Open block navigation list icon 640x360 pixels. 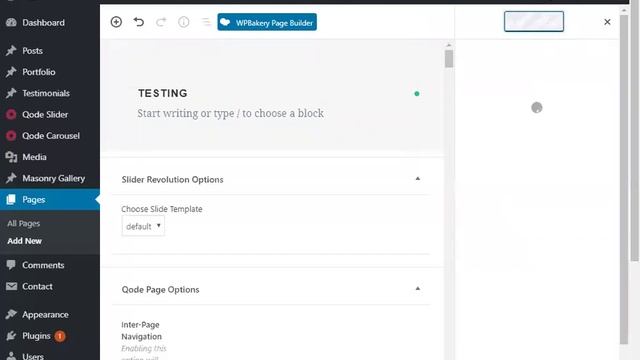(x=206, y=22)
